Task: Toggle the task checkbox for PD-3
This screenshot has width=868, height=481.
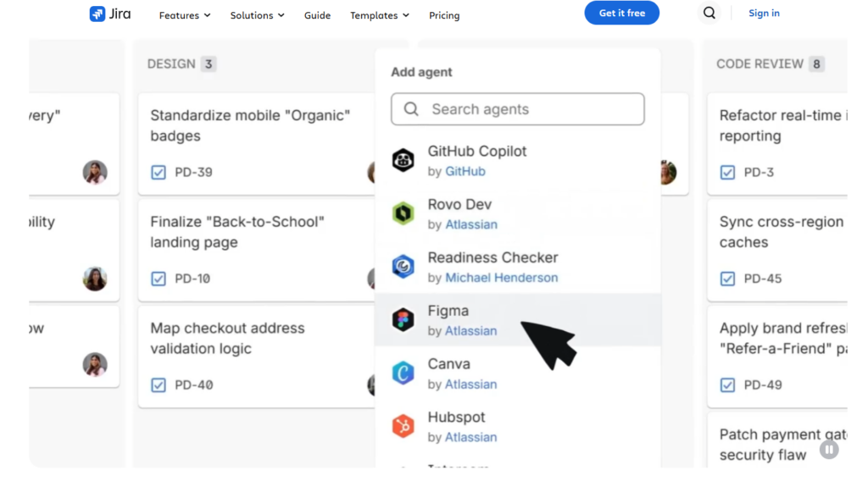Action: coord(727,173)
